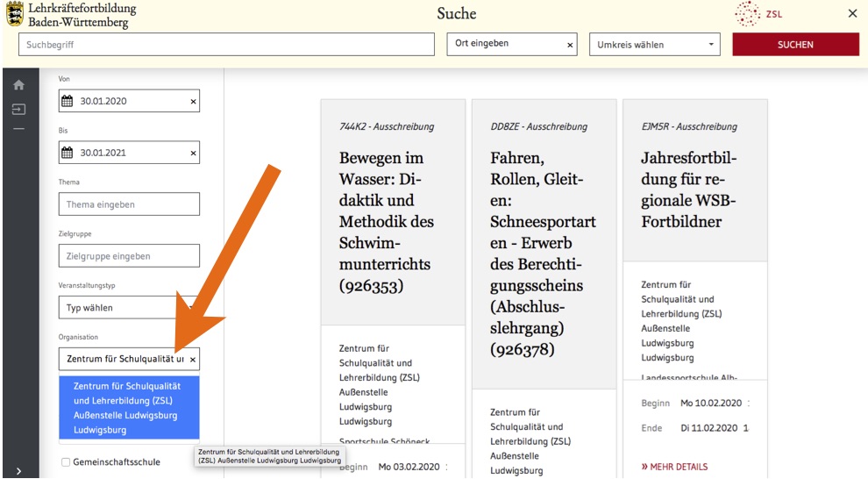868x479 pixels.
Task: Expand the sidebar with the bottom chevron
Action: pyautogui.click(x=18, y=471)
